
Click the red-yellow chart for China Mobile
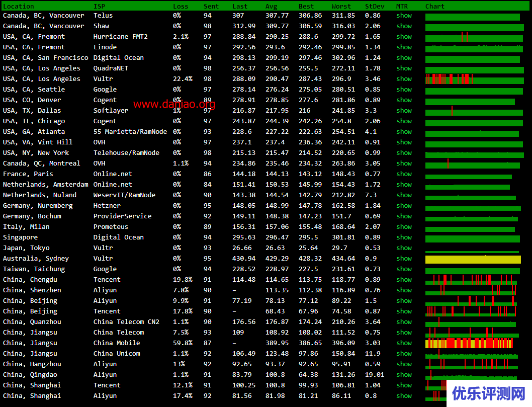pyautogui.click(x=469, y=344)
